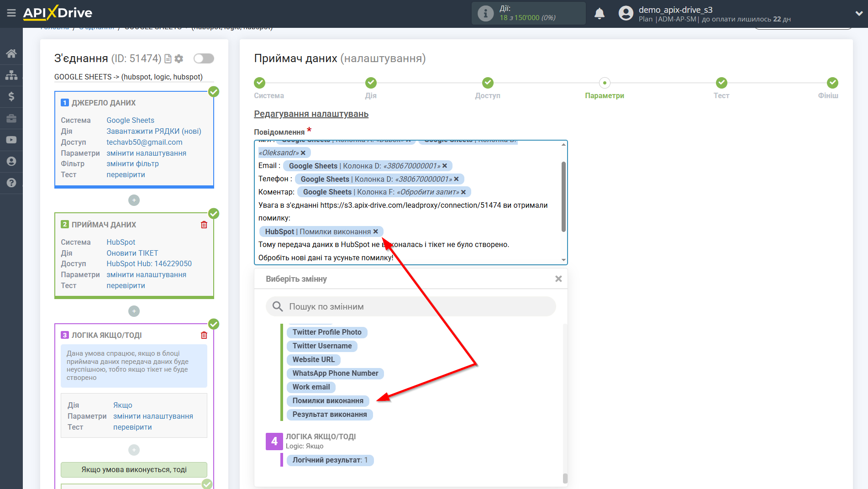Go to Параметри step
This screenshot has height=489, width=868.
pyautogui.click(x=605, y=83)
